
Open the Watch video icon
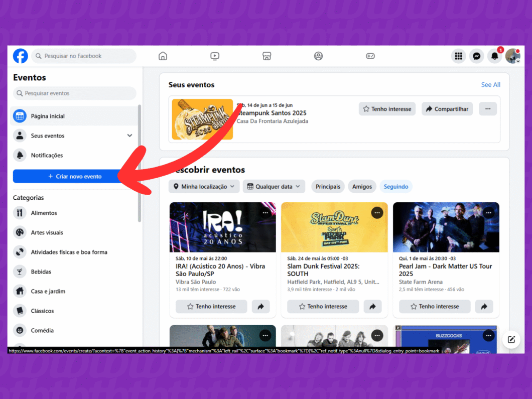[215, 56]
